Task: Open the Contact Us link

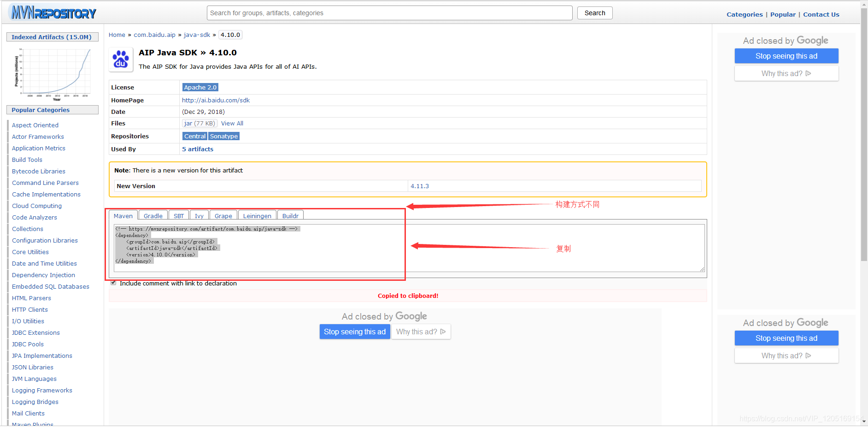Action: pos(821,14)
